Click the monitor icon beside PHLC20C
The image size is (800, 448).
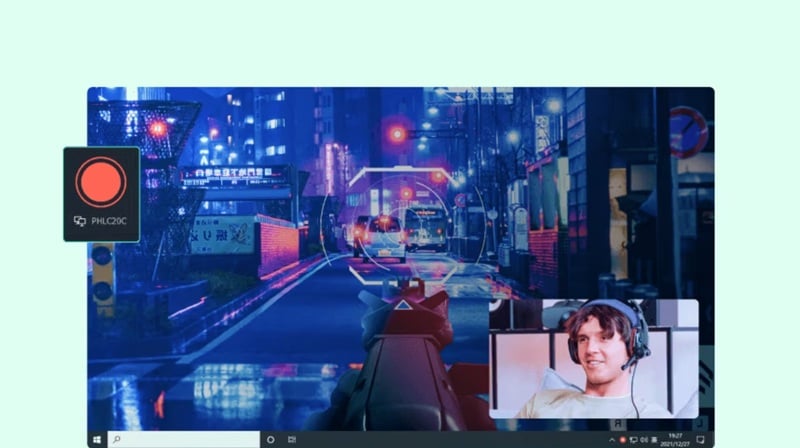[80, 221]
